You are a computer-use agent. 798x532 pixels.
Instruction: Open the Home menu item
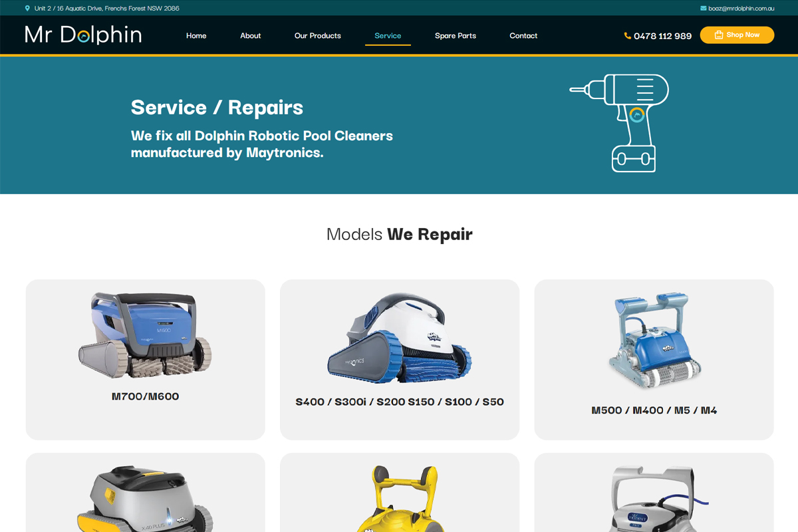[196, 36]
